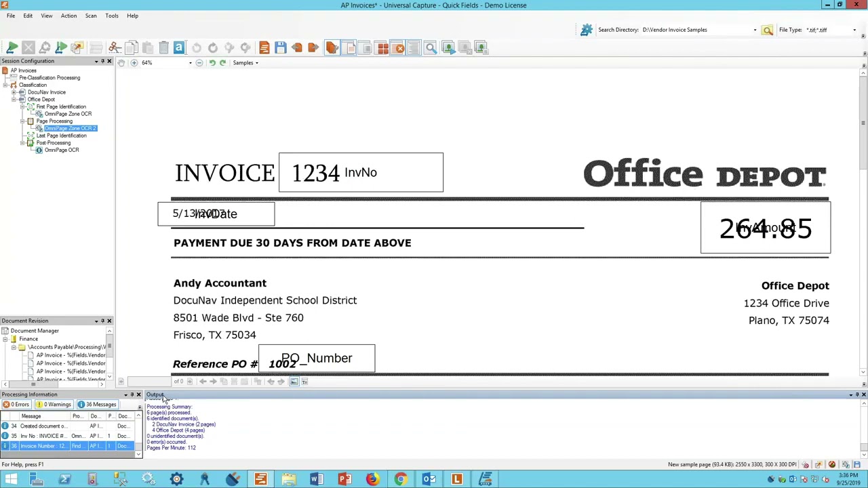Collapse the Page Processing node
Image resolution: width=868 pixels, height=488 pixels.
tap(22, 121)
